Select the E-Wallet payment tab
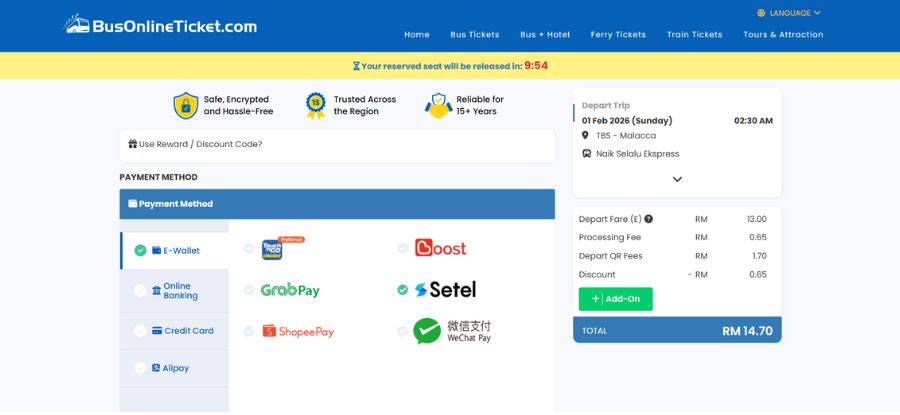This screenshot has width=900, height=415. pyautogui.click(x=174, y=250)
